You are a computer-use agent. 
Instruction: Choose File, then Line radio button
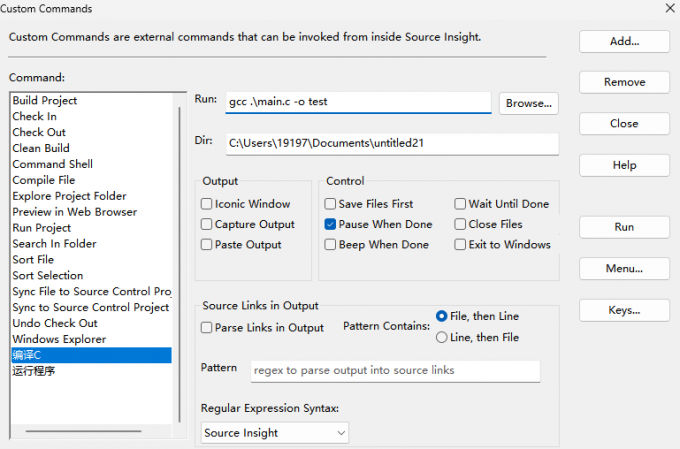(442, 316)
